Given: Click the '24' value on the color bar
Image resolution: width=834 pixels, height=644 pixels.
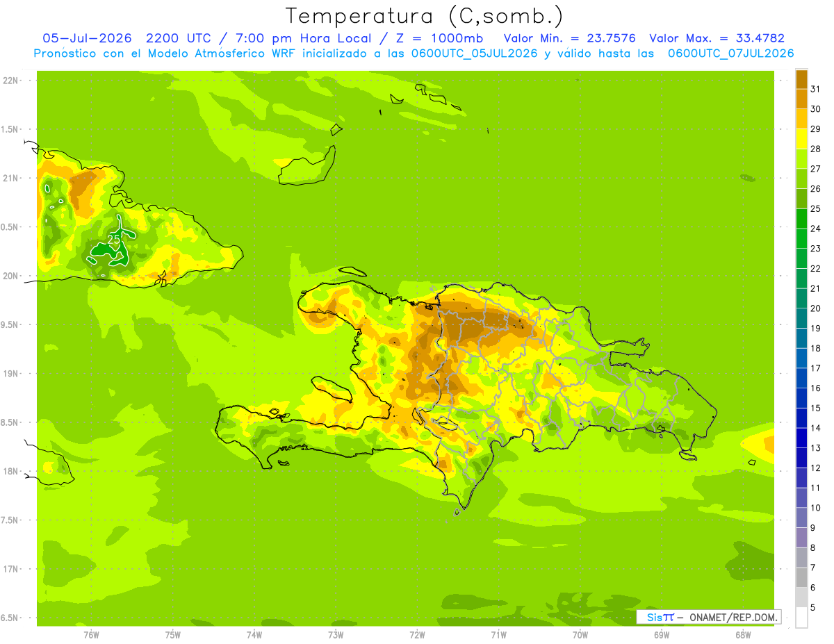Looking at the screenshot, I should pos(815,229).
